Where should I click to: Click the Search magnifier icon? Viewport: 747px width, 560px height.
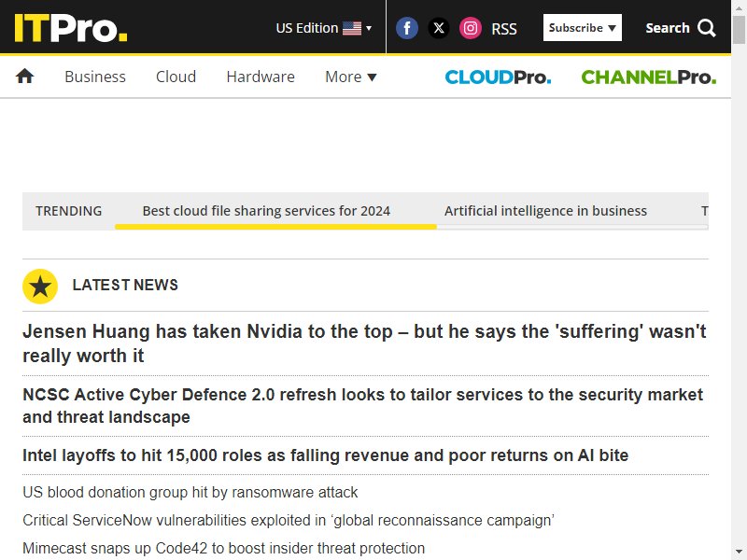tap(707, 28)
